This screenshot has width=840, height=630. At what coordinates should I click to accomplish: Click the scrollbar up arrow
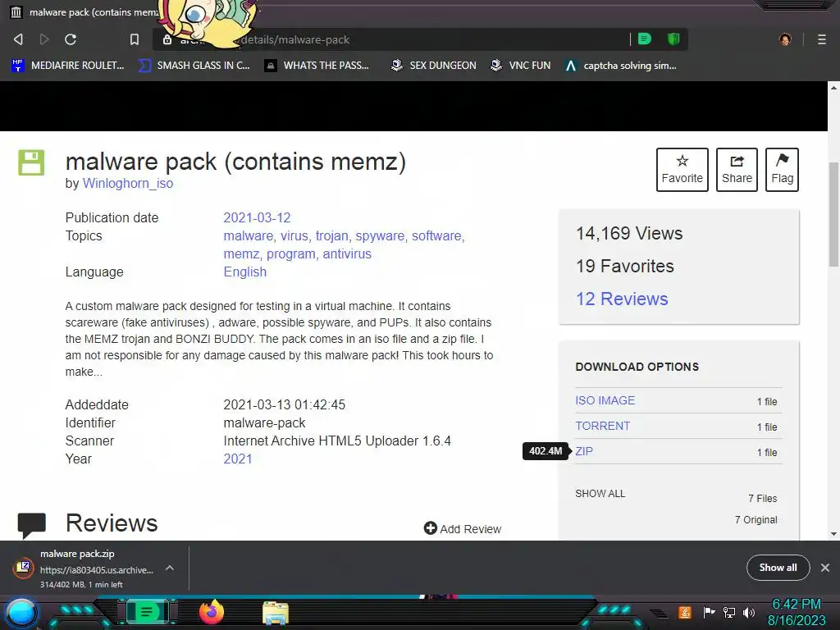(833, 87)
